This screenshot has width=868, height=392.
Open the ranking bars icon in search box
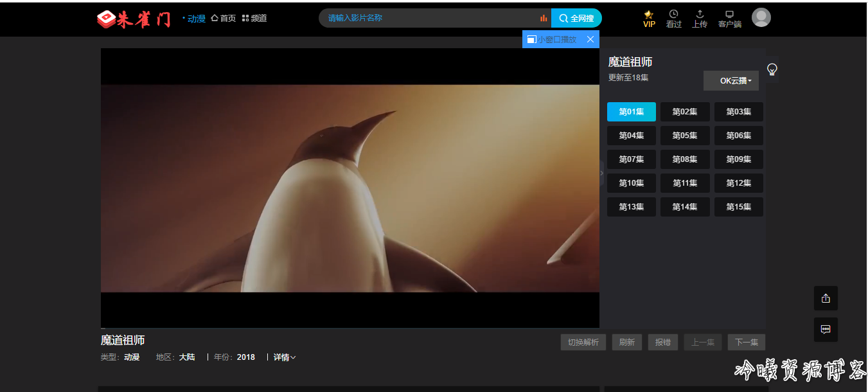[x=544, y=18]
